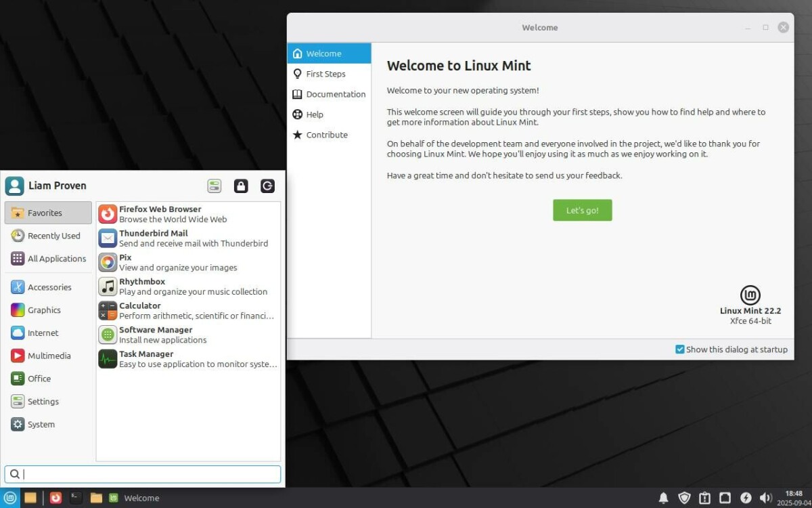The width and height of the screenshot is (812, 508).
Task: Click the Linux Mint logo in Welcome window
Action: pyautogui.click(x=750, y=295)
